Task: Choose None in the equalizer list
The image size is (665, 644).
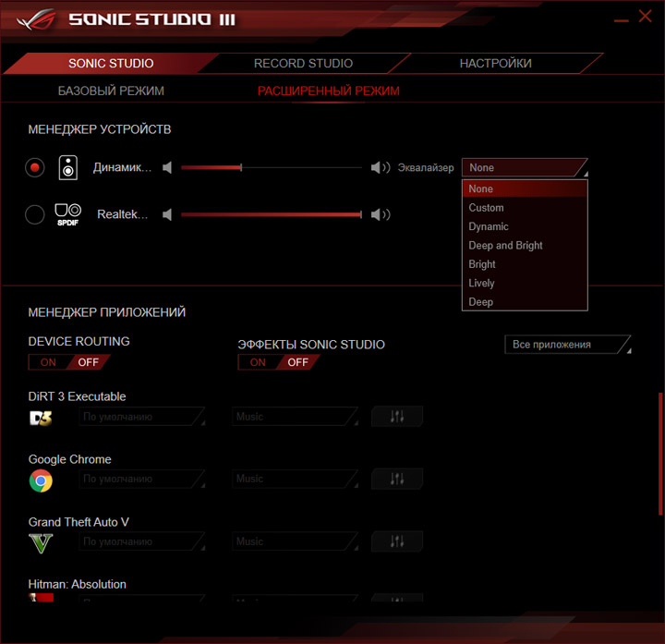Action: click(525, 188)
